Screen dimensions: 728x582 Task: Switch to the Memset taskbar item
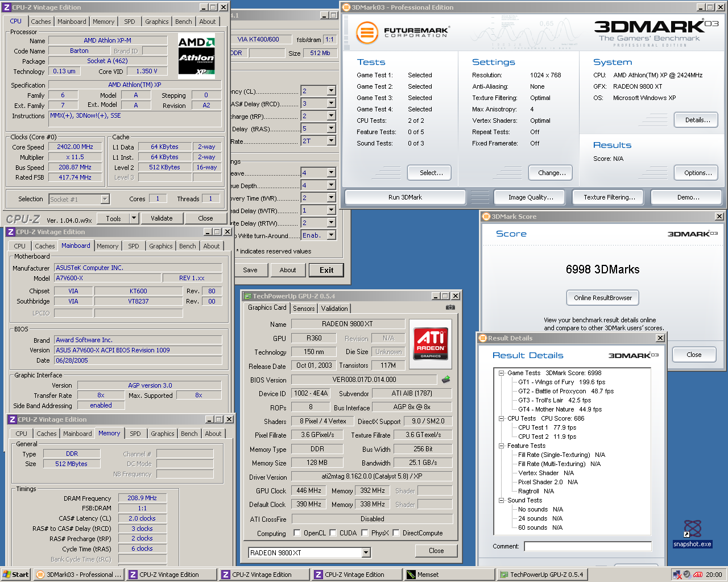(449, 575)
